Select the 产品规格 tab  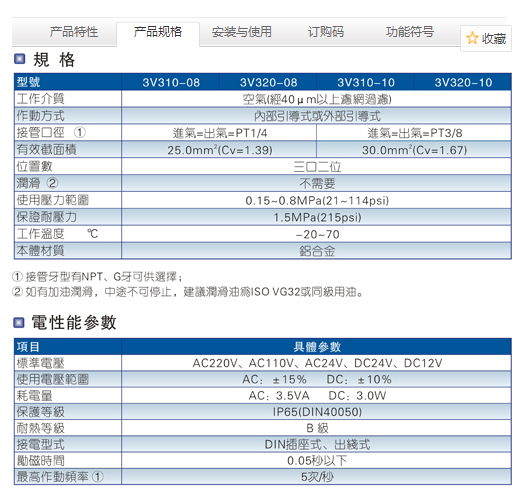[158, 32]
